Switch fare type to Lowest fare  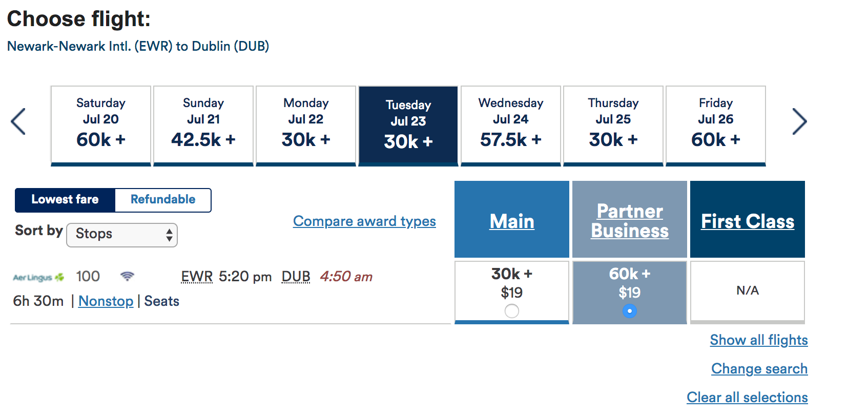click(65, 200)
